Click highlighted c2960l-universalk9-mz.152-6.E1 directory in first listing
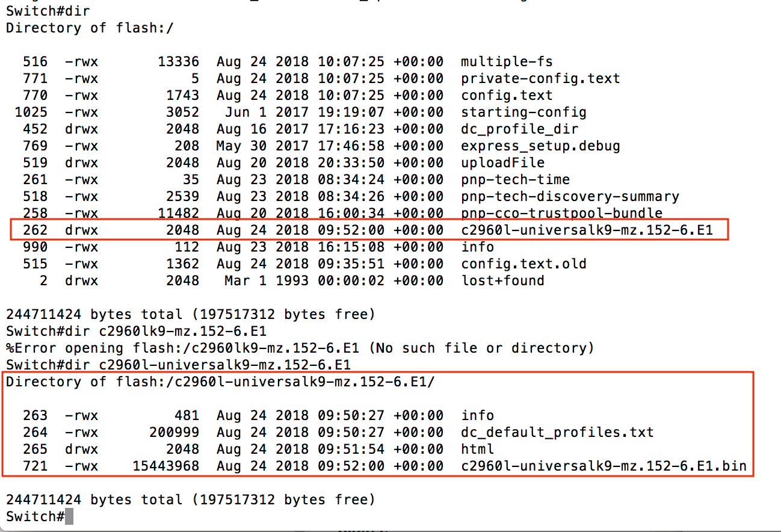Screen dimensions: 781x532 pyautogui.click(x=587, y=230)
